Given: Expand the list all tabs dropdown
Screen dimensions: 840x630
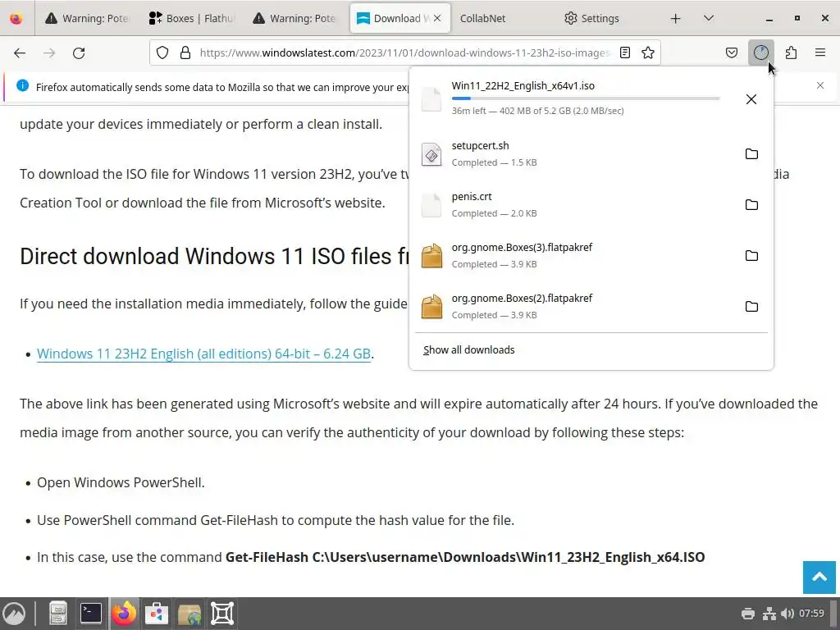Looking at the screenshot, I should pos(708,18).
